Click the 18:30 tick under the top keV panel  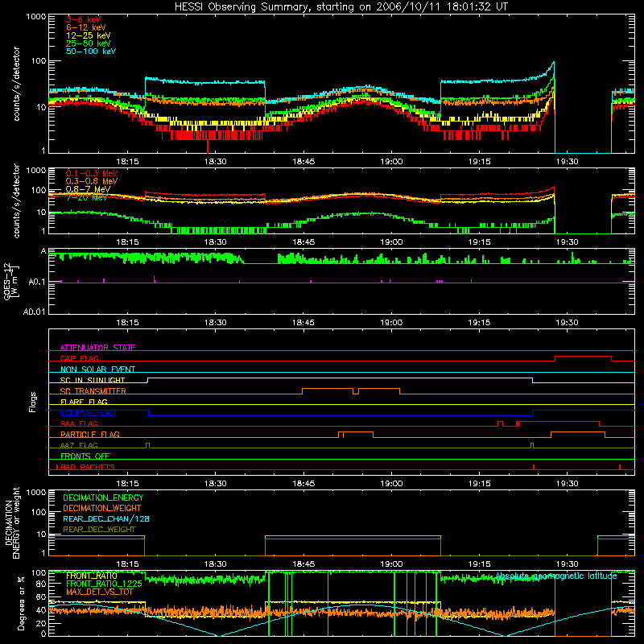pyautogui.click(x=215, y=162)
